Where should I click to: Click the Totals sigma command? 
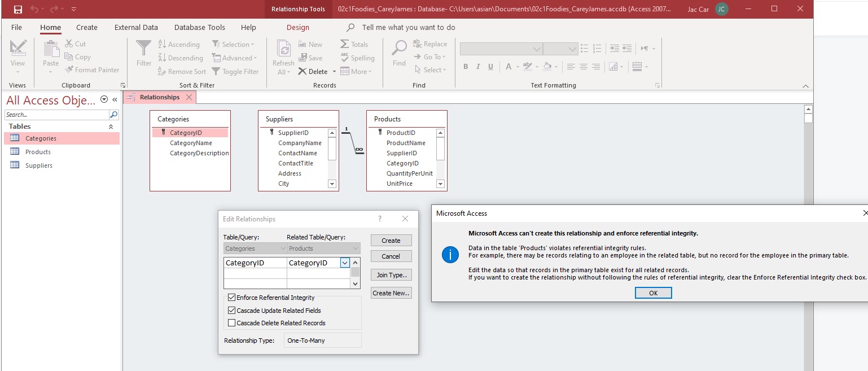pos(354,44)
